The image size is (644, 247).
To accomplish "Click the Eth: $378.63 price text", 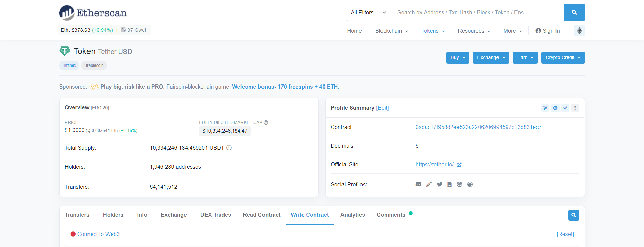I will (76, 30).
